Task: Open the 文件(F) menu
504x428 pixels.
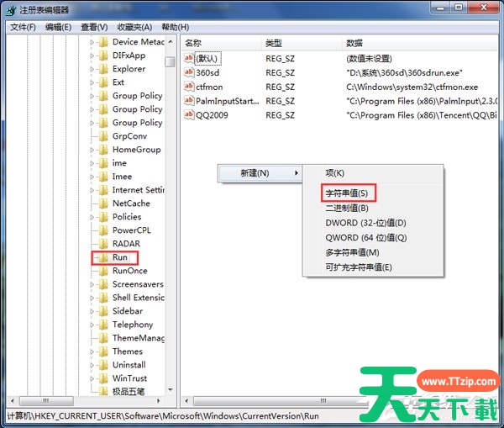Action: 23,28
